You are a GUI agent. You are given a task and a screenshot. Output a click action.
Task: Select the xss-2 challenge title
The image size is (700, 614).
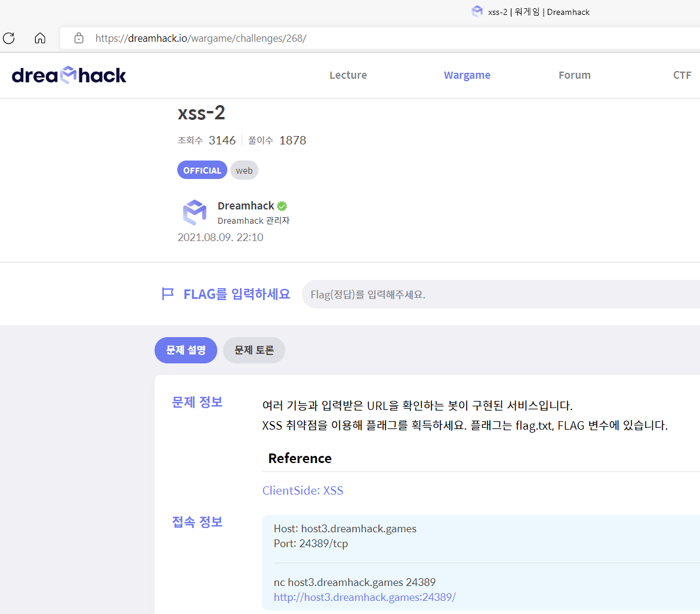(201, 112)
